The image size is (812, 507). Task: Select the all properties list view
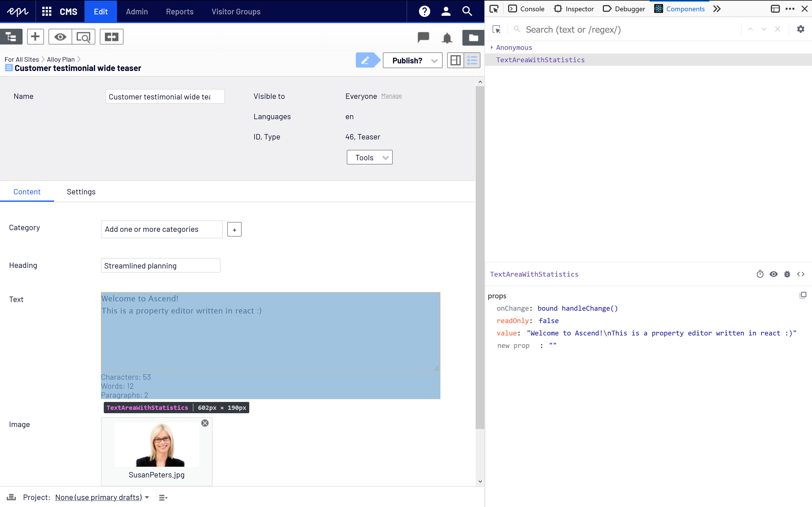coord(472,61)
